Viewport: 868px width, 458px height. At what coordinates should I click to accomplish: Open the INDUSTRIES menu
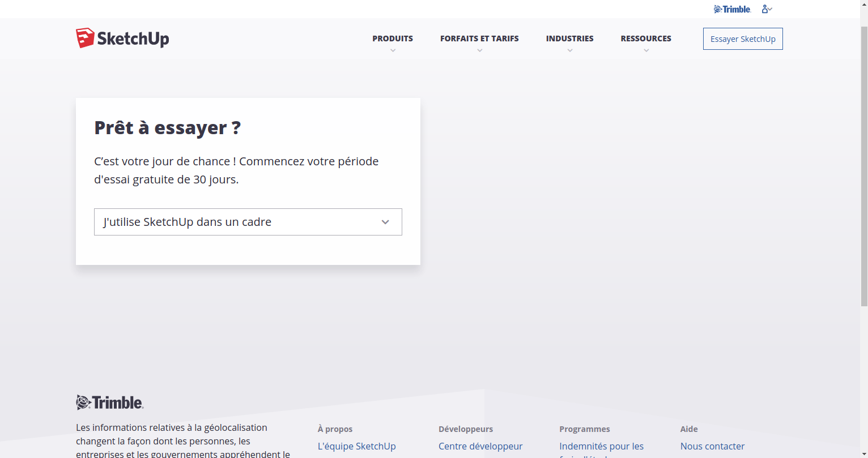(569, 38)
